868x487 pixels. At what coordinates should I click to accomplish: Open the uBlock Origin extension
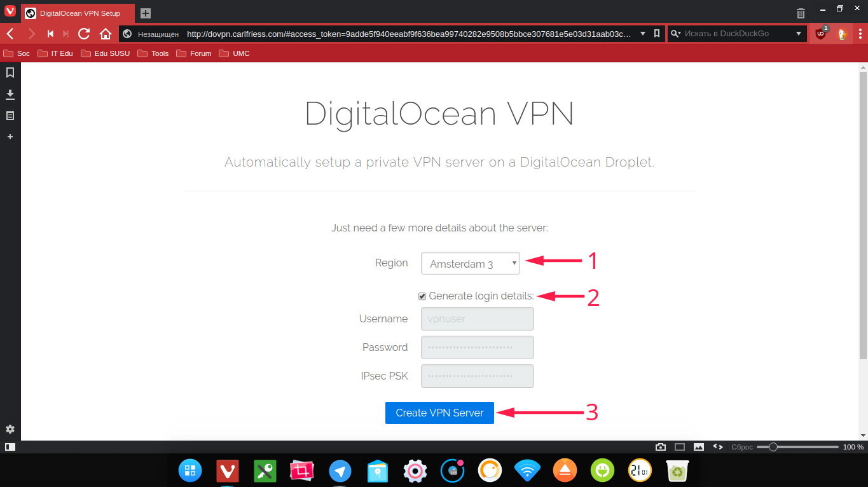[821, 34]
